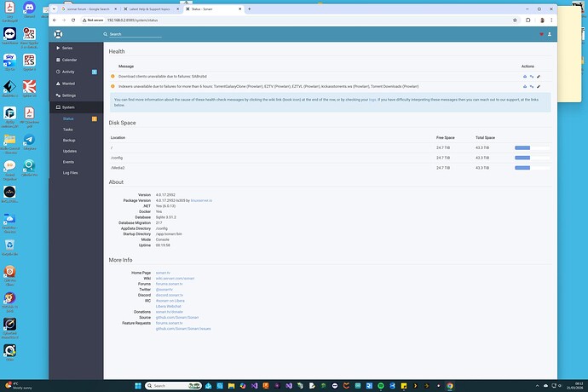Screen dimensions: 588x392
Task: Click wrench settings icon for indexers warning
Action: (539, 86)
